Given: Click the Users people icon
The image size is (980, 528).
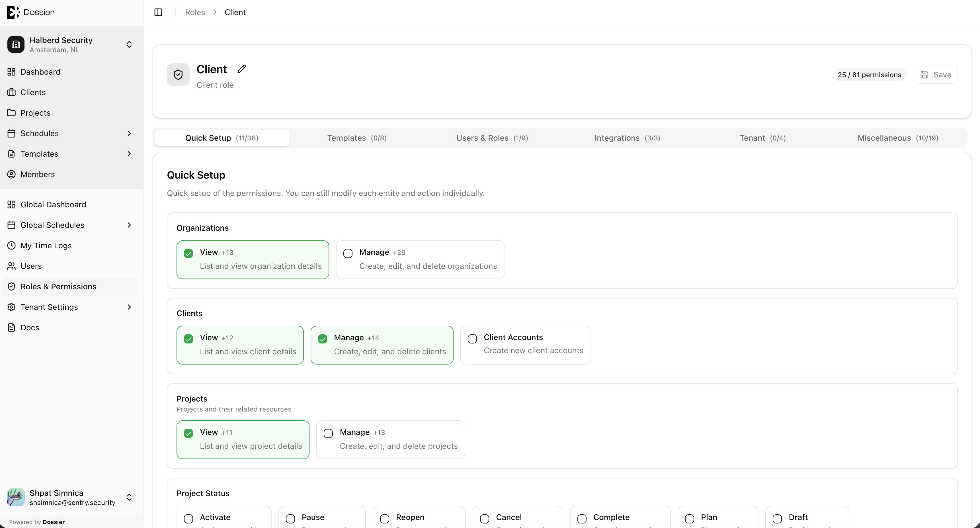Looking at the screenshot, I should point(11,266).
